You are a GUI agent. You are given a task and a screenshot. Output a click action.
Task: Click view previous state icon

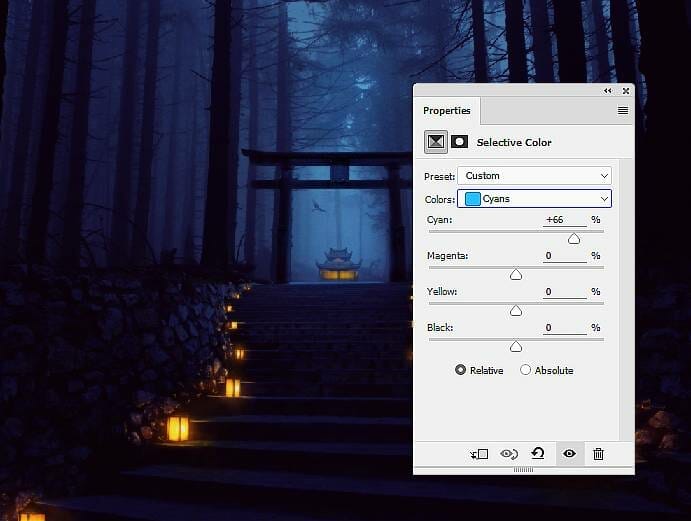click(508, 454)
